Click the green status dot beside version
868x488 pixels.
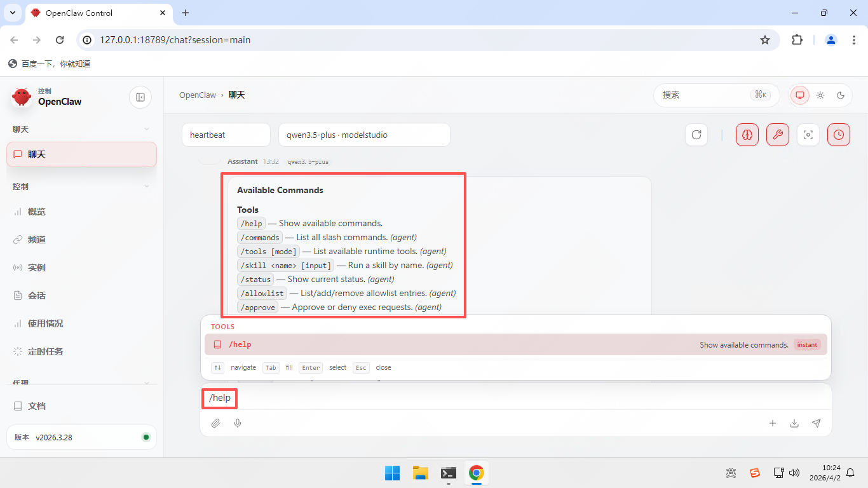click(x=146, y=437)
